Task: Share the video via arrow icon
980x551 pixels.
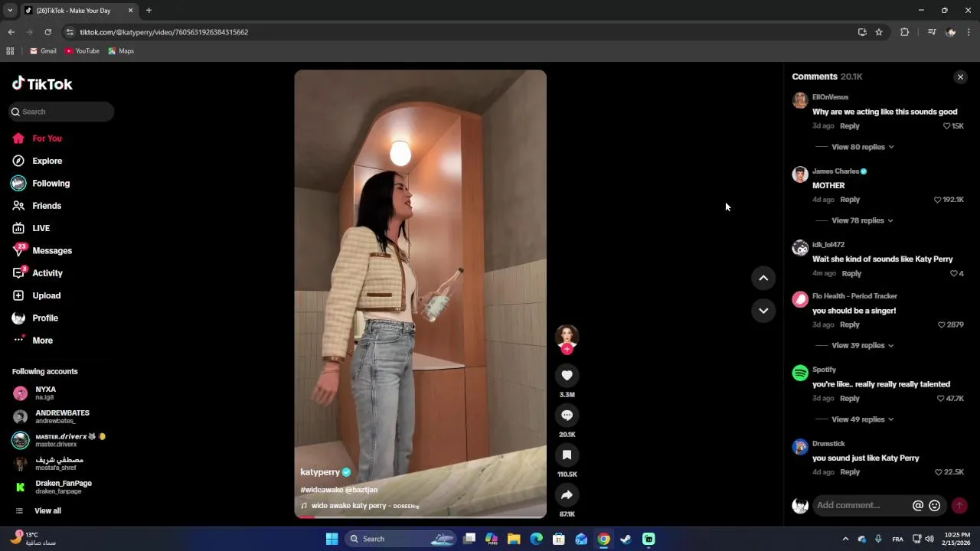Action: (x=567, y=494)
